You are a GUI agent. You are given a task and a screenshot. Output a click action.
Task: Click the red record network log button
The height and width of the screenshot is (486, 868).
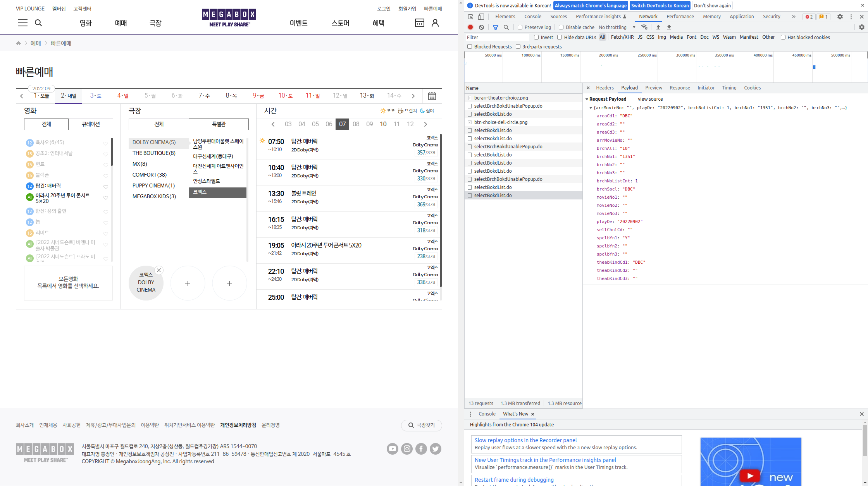point(470,27)
